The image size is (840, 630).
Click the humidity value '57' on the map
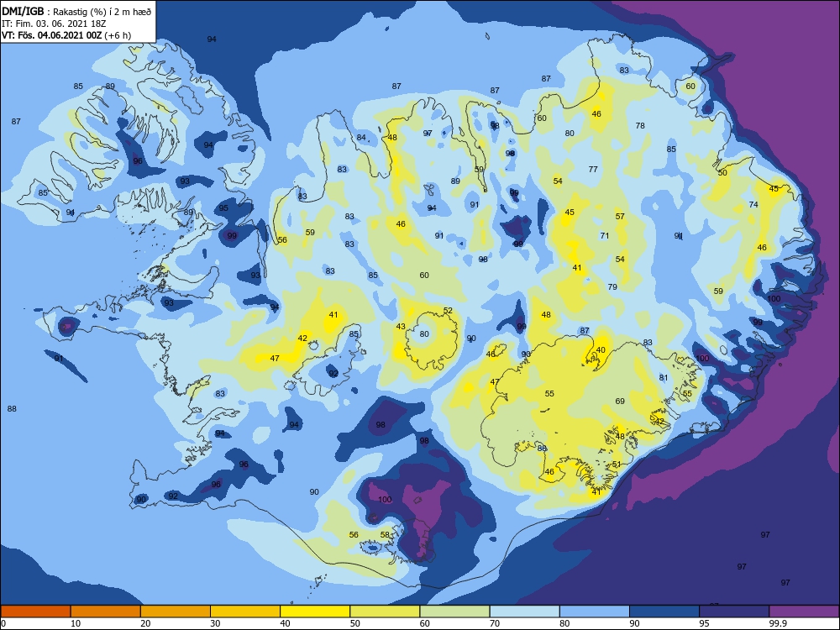pos(620,217)
